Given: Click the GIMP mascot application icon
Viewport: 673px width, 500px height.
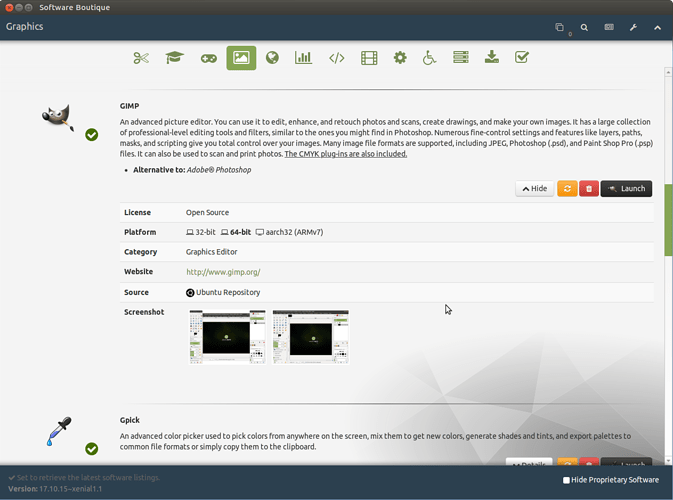Looking at the screenshot, I should coord(58,117).
